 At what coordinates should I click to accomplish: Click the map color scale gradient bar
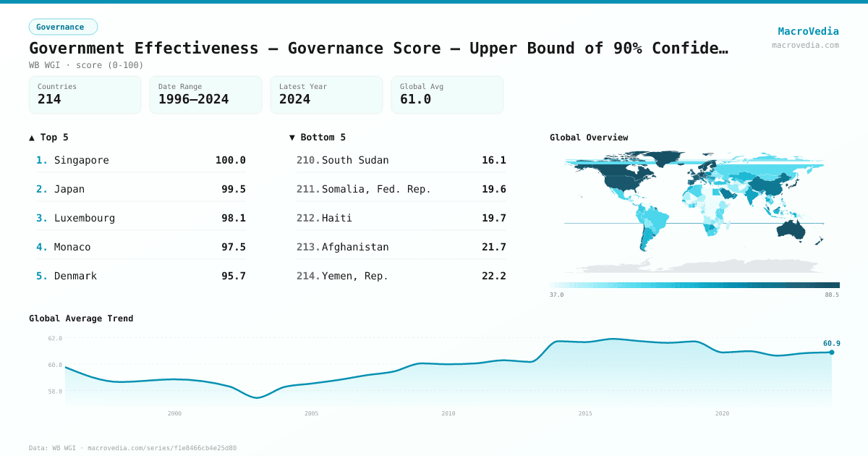tap(694, 285)
